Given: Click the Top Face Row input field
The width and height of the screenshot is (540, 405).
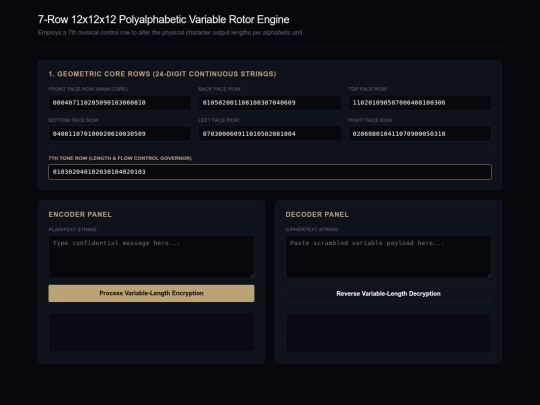Looking at the screenshot, I should (x=420, y=103).
